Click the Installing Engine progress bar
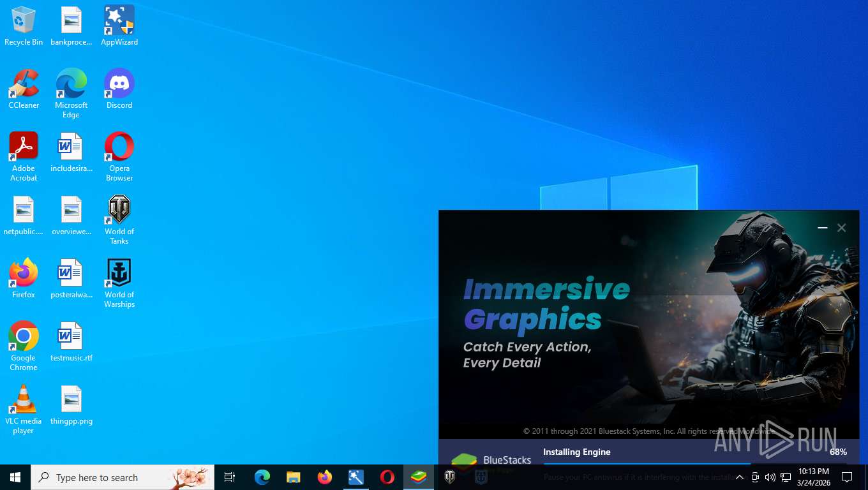 point(695,464)
